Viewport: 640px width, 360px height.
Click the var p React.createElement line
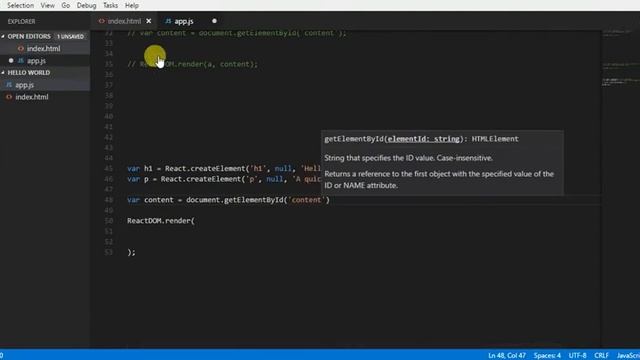224,179
